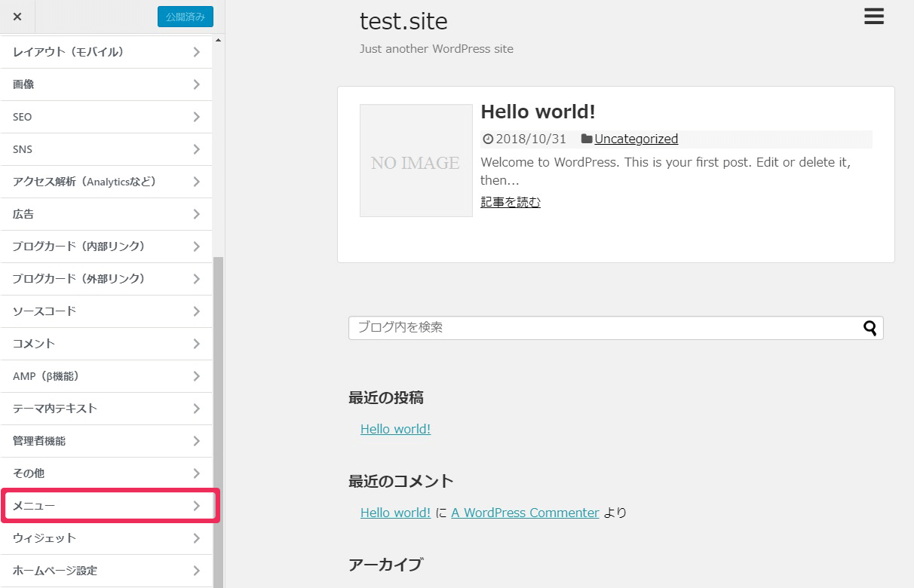
Task: Open アクセス解析 (Analytics) settings
Action: point(106,182)
